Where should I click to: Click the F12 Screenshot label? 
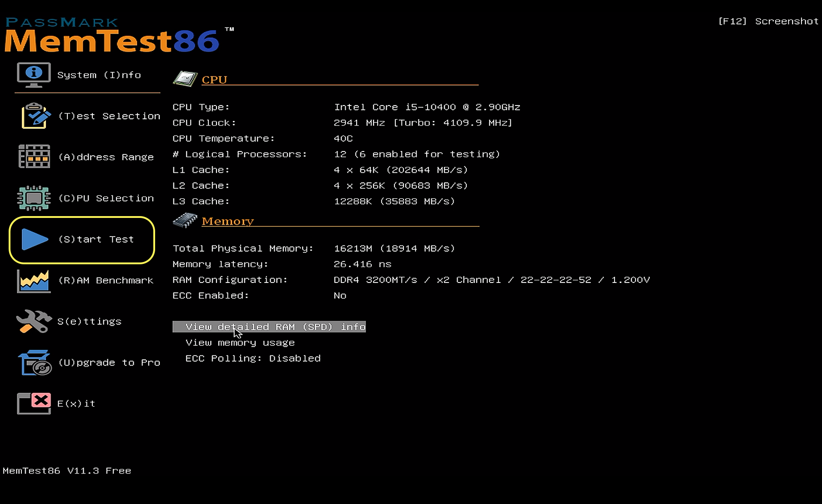click(x=768, y=20)
